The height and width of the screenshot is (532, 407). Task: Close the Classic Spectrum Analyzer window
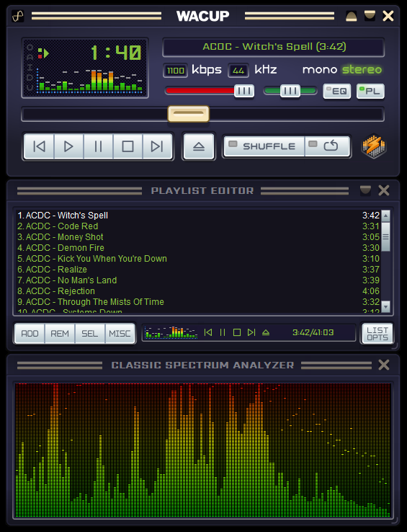(384, 365)
